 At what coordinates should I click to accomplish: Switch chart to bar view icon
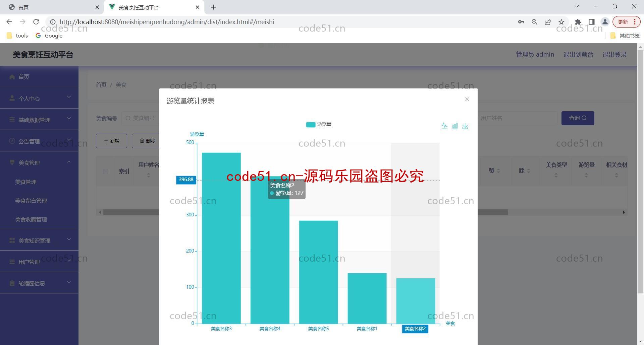[x=455, y=126]
